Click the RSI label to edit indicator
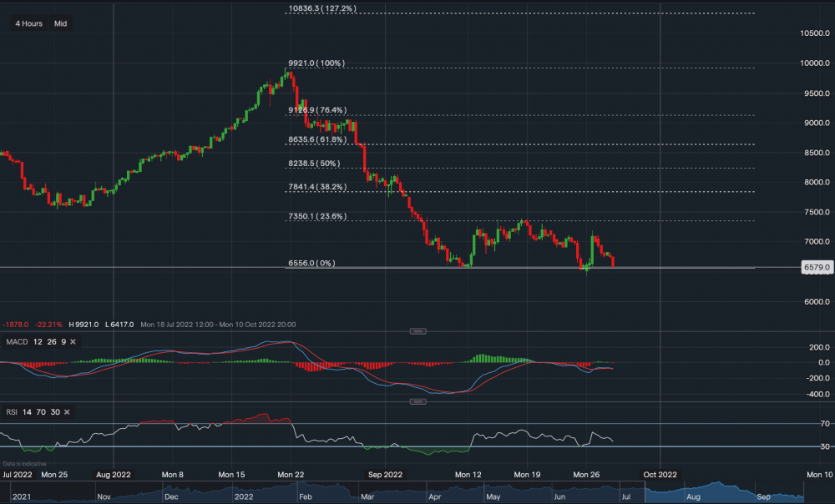The height and width of the screenshot is (504, 835). pos(11,411)
